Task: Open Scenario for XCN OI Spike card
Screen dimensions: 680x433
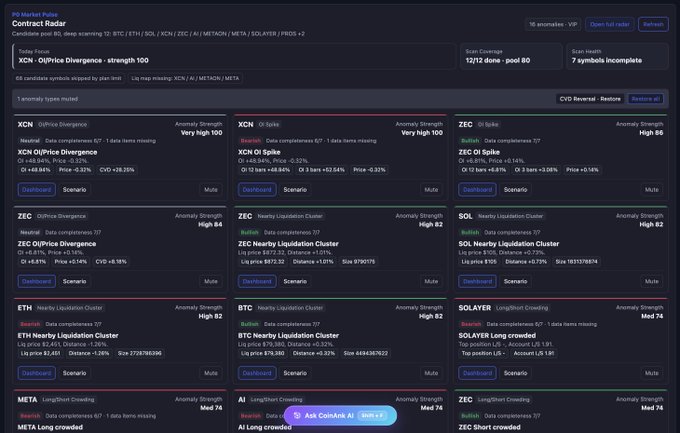Action: pyautogui.click(x=295, y=190)
